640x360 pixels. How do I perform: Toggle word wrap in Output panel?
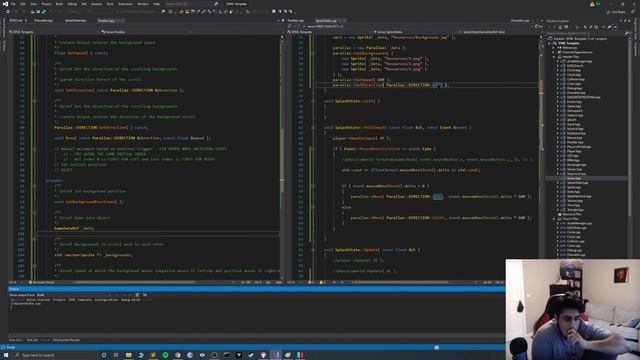[145, 295]
